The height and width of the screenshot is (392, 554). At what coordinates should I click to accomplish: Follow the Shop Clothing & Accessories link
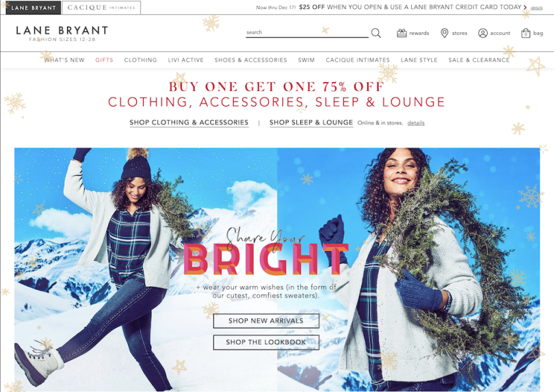pyautogui.click(x=189, y=122)
